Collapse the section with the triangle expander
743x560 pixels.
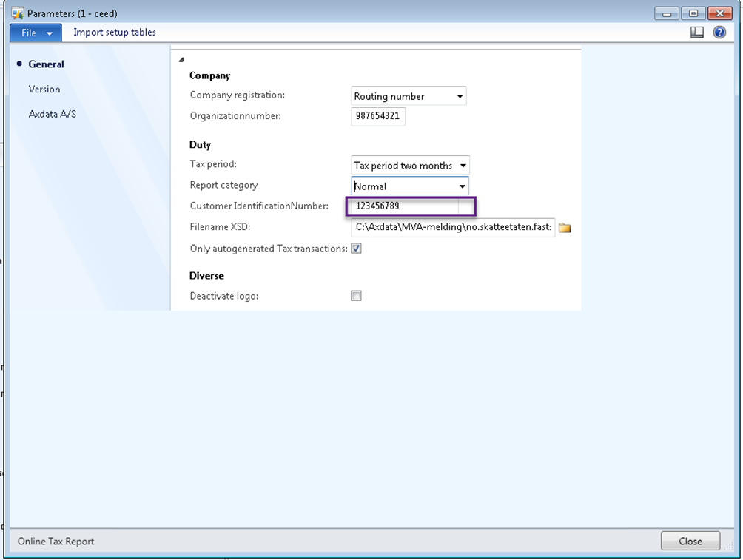pos(181,60)
